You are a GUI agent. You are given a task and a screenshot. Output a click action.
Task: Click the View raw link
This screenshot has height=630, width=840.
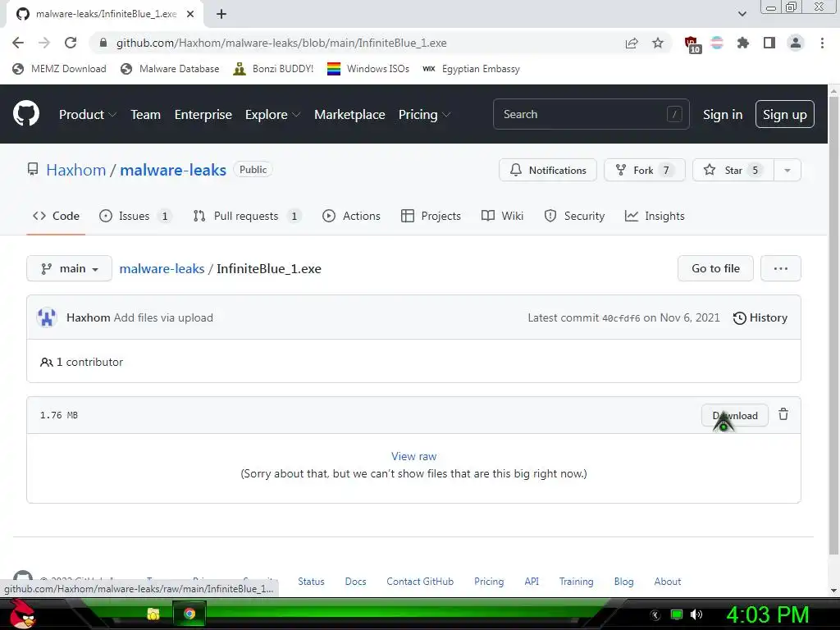click(413, 456)
